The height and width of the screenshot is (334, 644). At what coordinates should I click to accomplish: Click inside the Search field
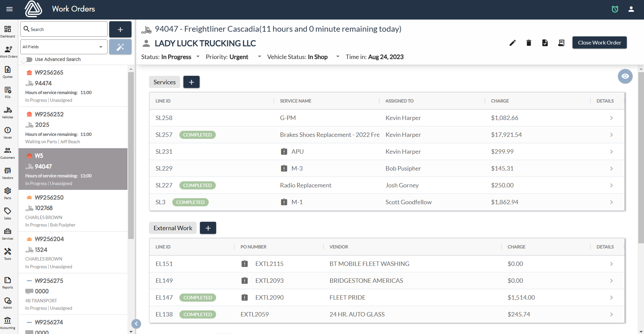click(63, 29)
